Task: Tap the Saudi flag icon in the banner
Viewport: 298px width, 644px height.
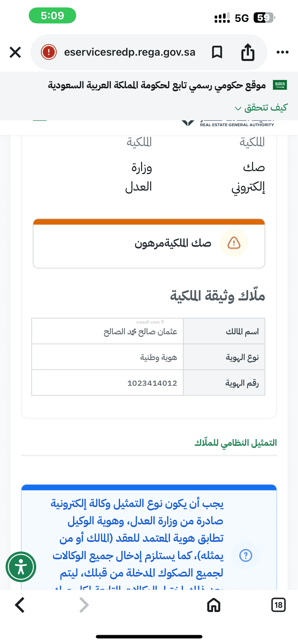Action: pos(279,85)
